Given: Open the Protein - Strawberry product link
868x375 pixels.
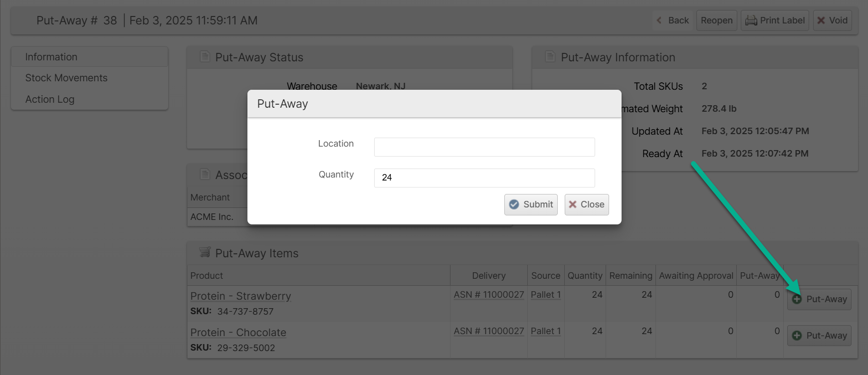Looking at the screenshot, I should 240,296.
